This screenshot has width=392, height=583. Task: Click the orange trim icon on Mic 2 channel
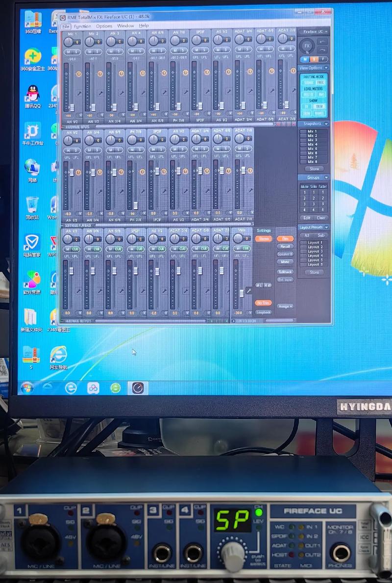point(99,74)
